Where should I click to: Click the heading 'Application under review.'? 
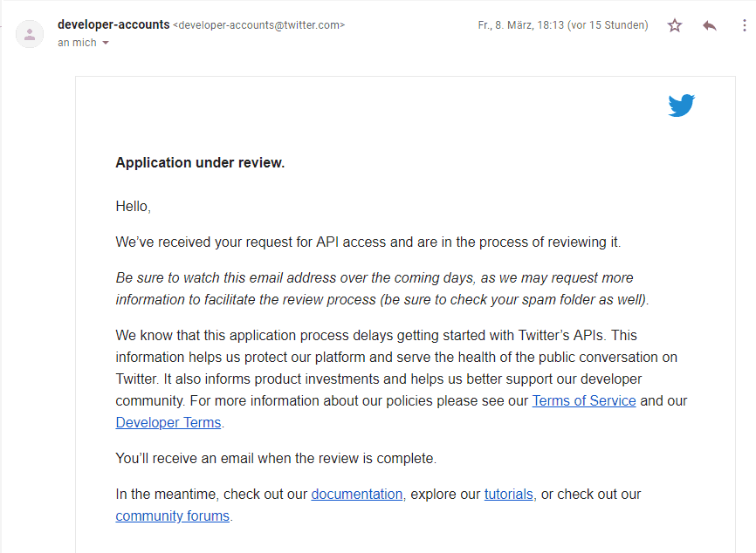coord(200,163)
